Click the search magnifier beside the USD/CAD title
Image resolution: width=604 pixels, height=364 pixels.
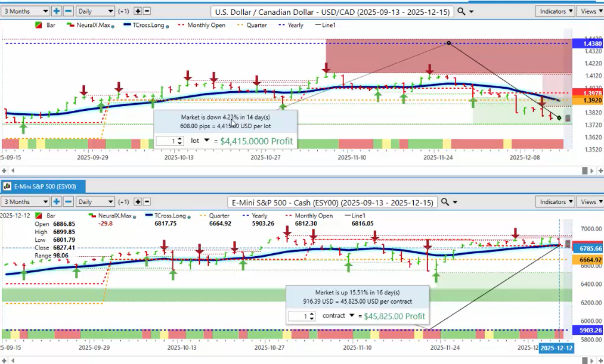click(x=461, y=11)
